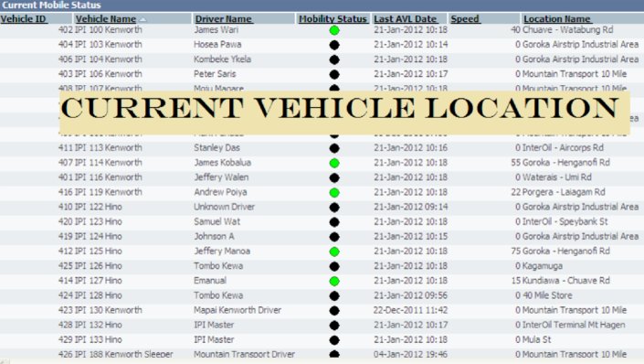The image size is (644, 364).
Task: Click black status dot for Samuel Wat
Action: [334, 222]
